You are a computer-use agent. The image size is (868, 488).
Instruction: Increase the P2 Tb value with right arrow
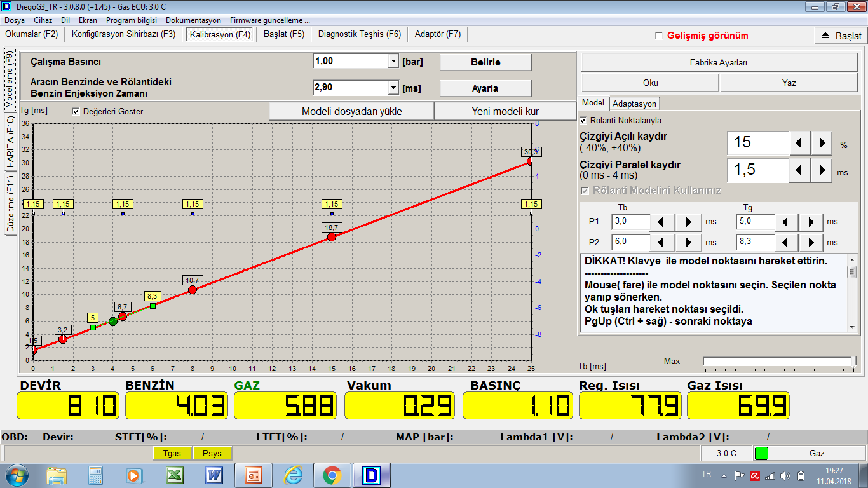coord(689,242)
